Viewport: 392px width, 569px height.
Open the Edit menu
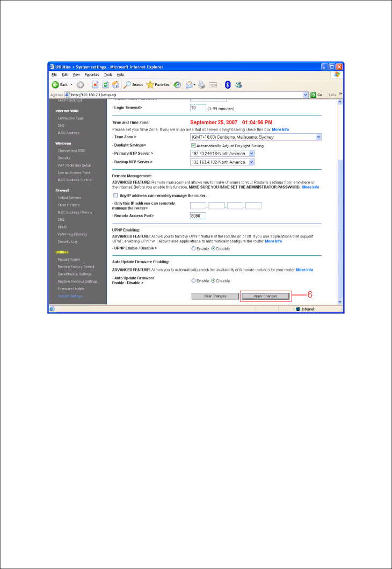click(64, 74)
